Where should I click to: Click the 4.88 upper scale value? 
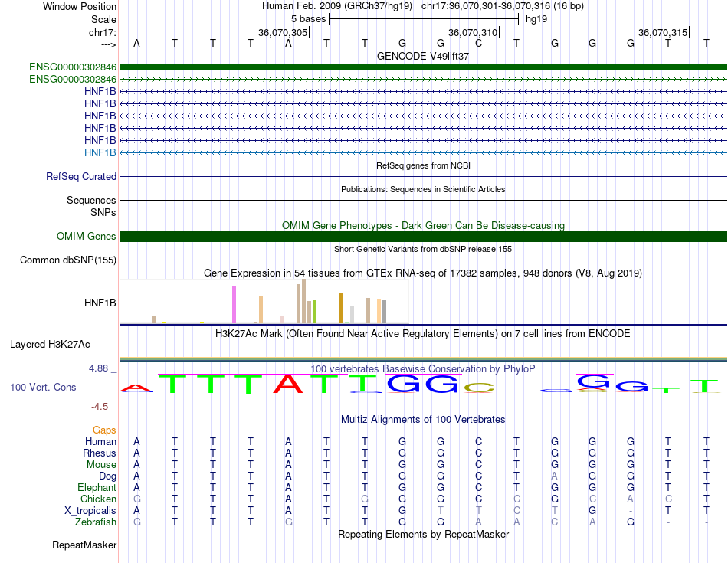[x=98, y=368]
